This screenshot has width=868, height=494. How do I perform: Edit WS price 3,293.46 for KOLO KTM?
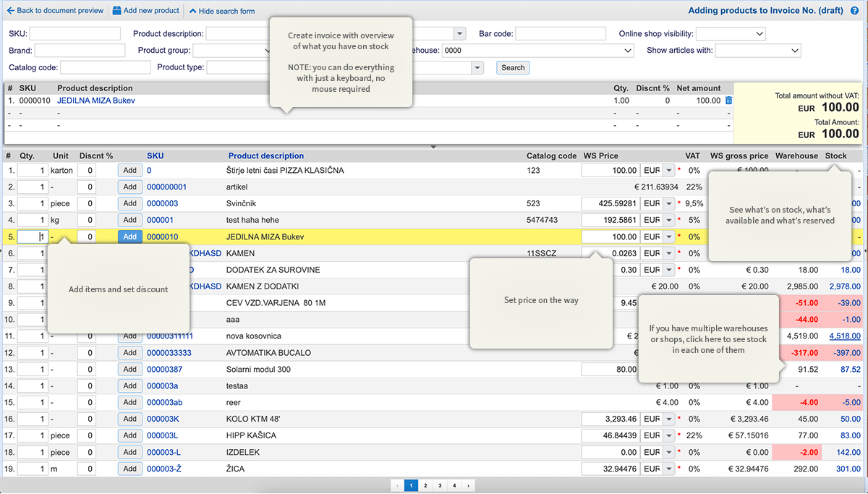pos(610,419)
